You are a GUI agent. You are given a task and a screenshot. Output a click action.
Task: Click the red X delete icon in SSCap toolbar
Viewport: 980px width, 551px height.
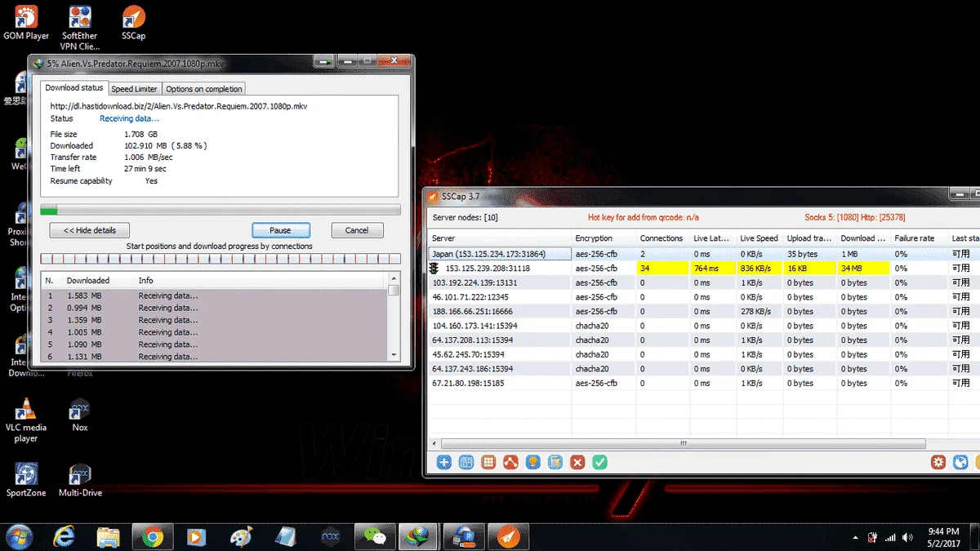[x=577, y=462]
